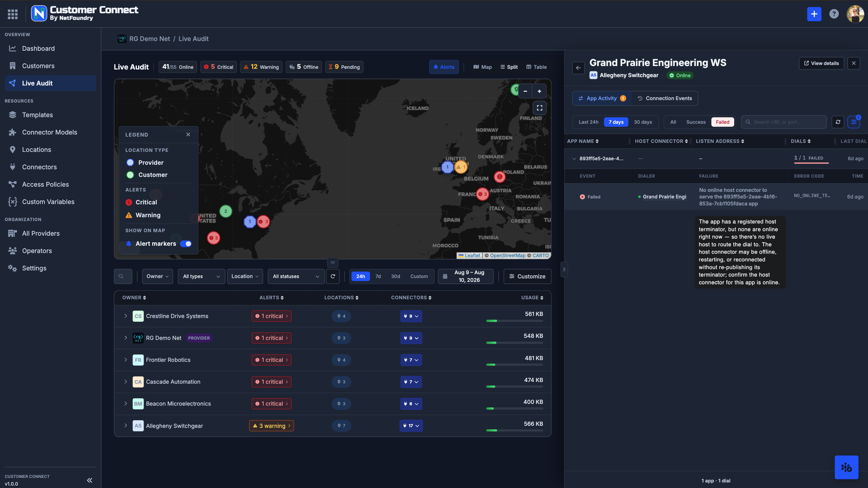Select the 24h time range

(360, 276)
